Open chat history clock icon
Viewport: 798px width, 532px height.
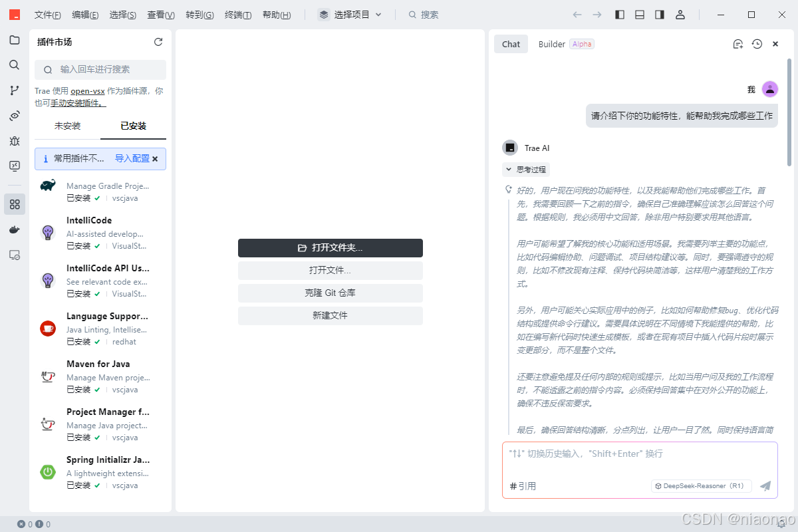757,44
